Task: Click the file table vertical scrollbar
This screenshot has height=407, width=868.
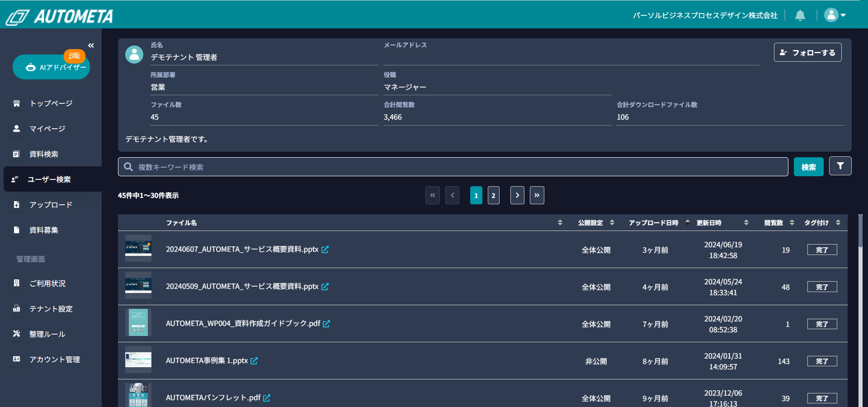Action: tap(860, 231)
